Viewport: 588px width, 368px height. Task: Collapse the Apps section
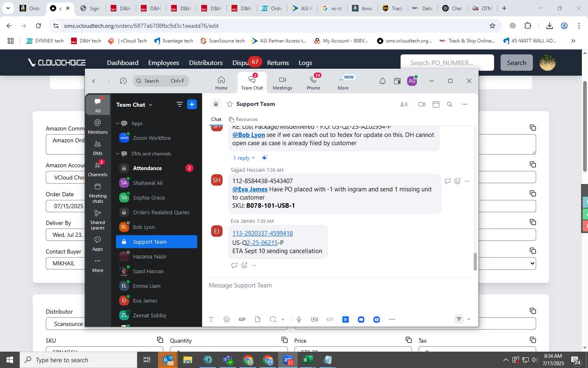[x=118, y=123]
